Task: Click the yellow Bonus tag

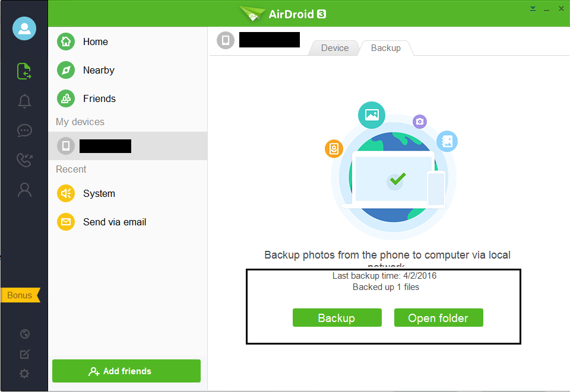Action: (20, 295)
